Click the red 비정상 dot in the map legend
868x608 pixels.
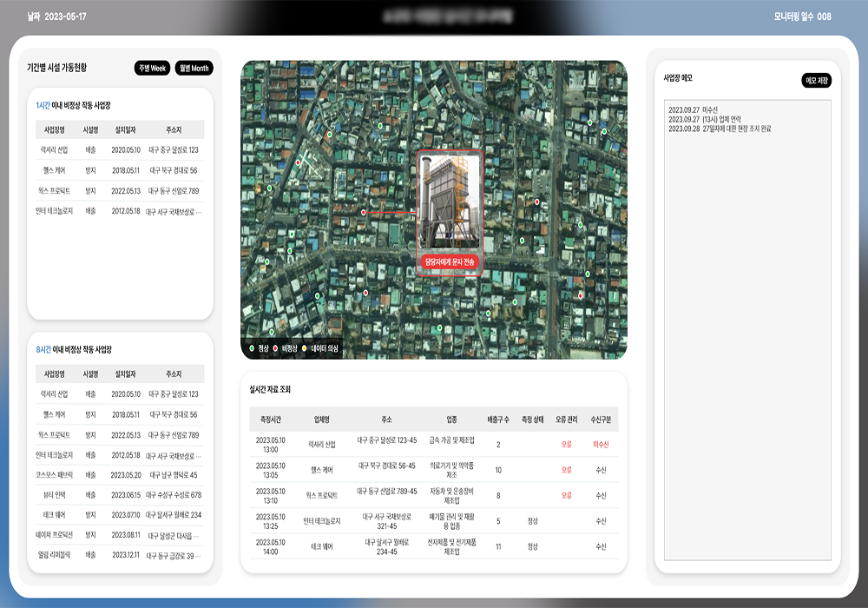click(276, 348)
